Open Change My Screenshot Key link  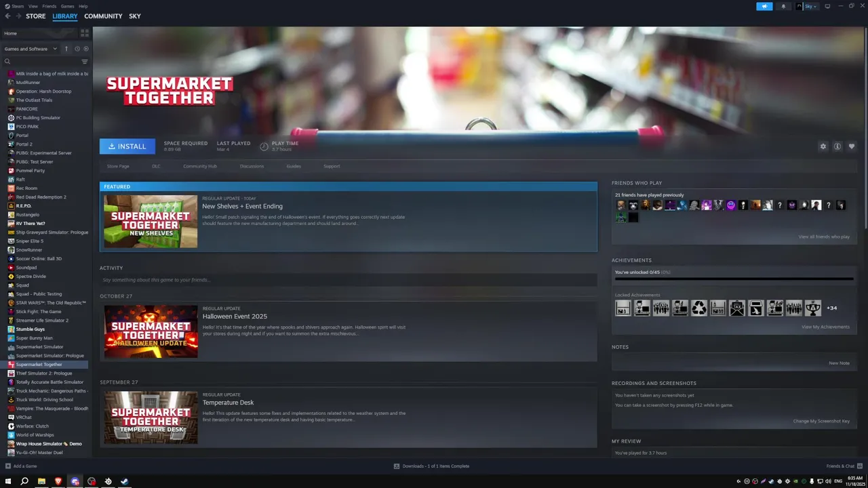click(821, 421)
